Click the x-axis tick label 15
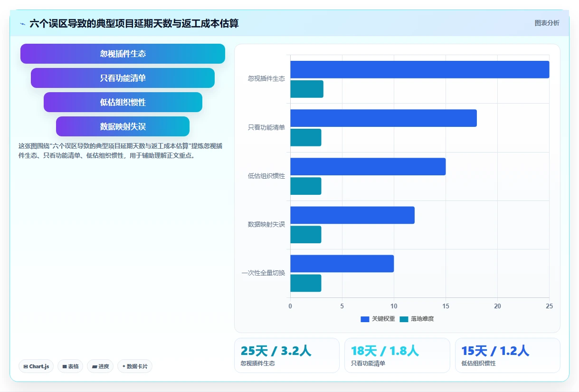The height and width of the screenshot is (392, 579). [x=446, y=306]
